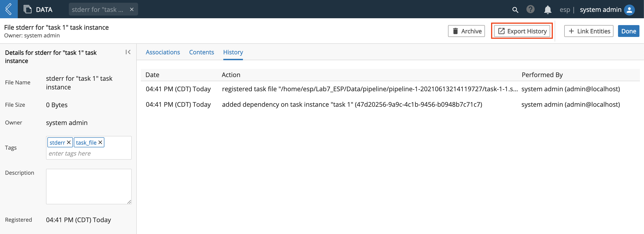
Task: Click the Details panel heading text
Action: [51, 57]
